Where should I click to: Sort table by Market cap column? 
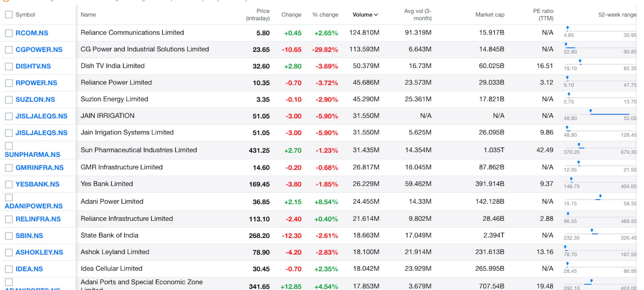[489, 15]
